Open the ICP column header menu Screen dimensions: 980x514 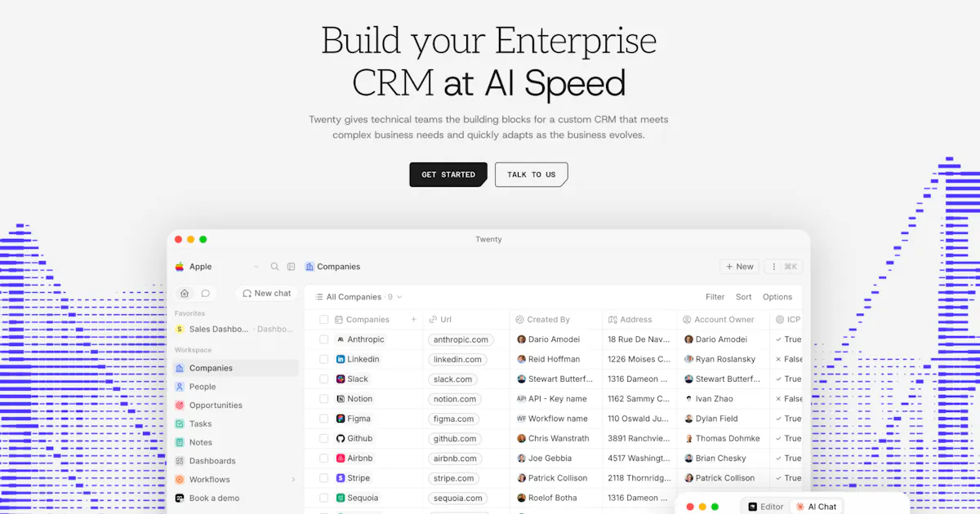click(786, 320)
